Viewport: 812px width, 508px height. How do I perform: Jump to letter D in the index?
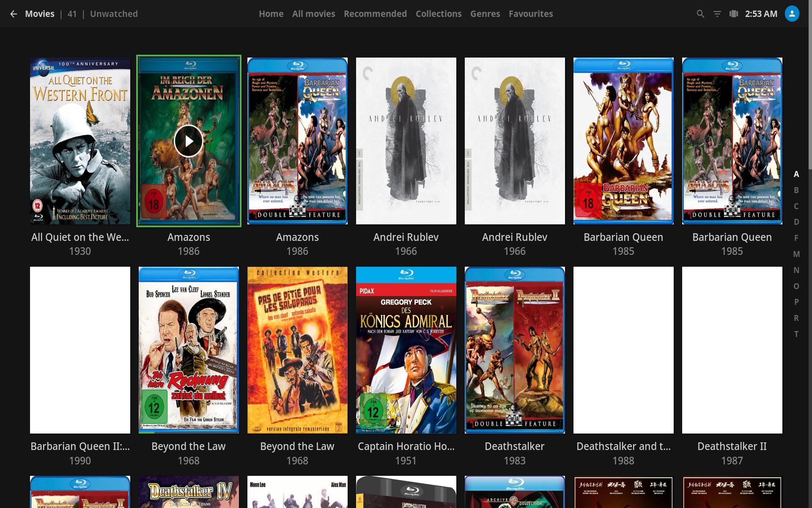coord(796,222)
